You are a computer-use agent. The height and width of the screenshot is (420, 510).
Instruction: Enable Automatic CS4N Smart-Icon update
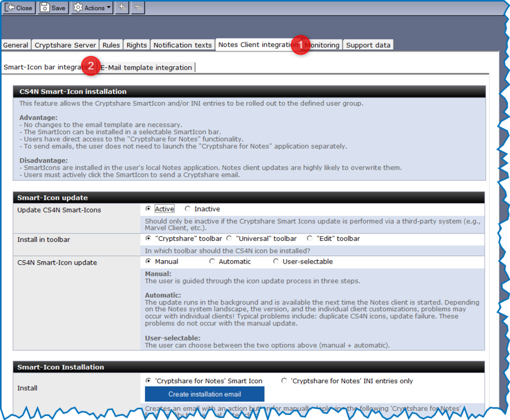click(212, 261)
